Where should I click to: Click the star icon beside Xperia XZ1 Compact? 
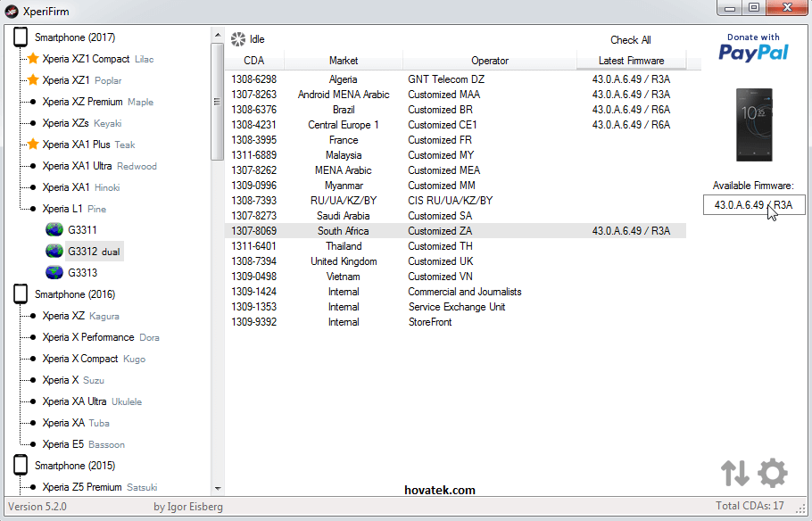click(33, 59)
